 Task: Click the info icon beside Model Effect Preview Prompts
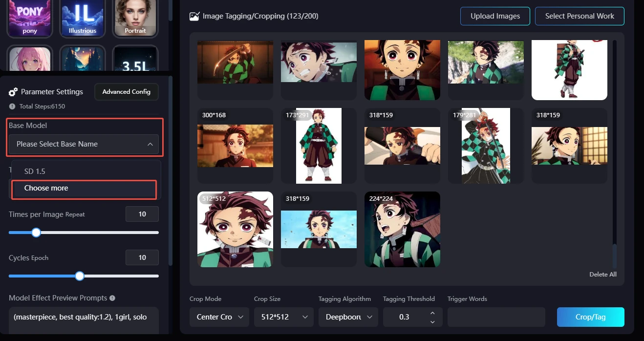pos(112,298)
